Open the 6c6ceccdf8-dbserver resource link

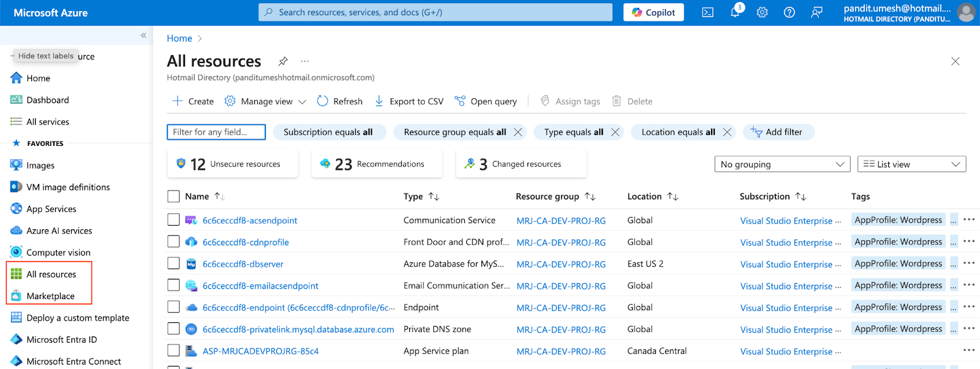point(243,264)
